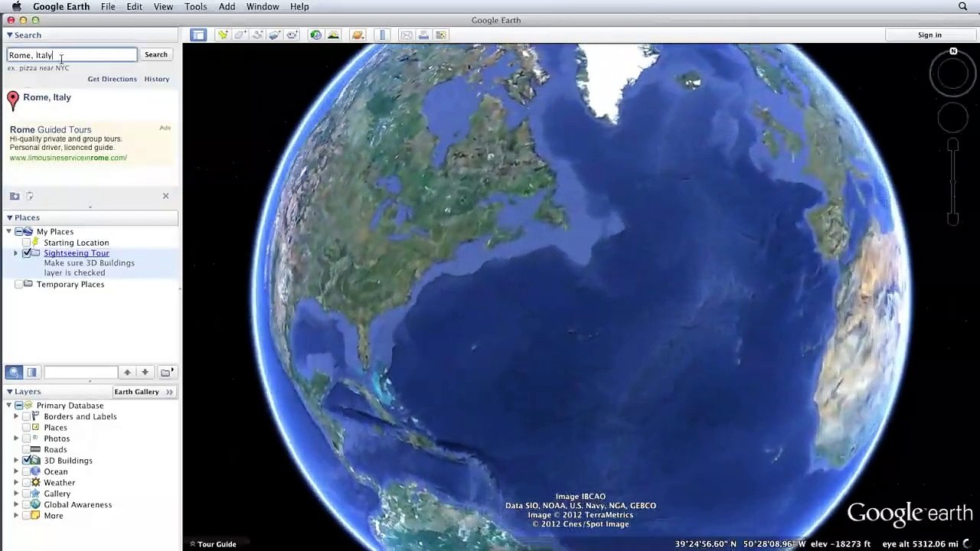Click the compass North indicator
The width and height of the screenshot is (980, 551).
(x=953, y=52)
